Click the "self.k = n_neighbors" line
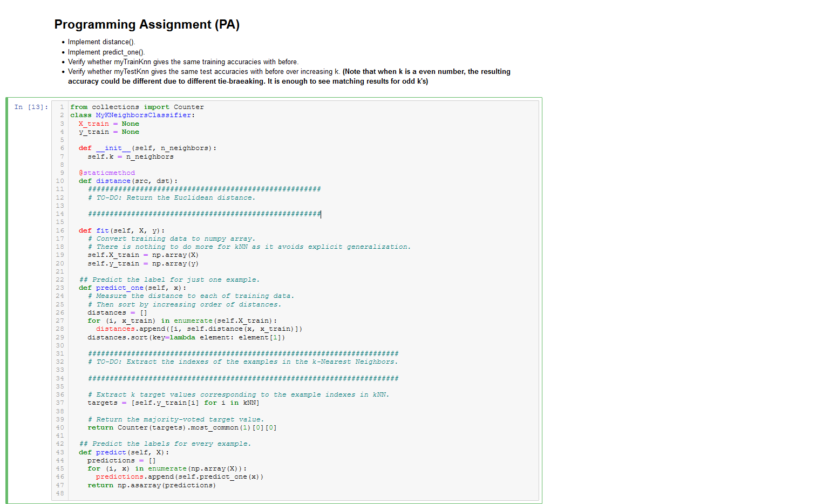This screenshot has width=829, height=504. 130,156
